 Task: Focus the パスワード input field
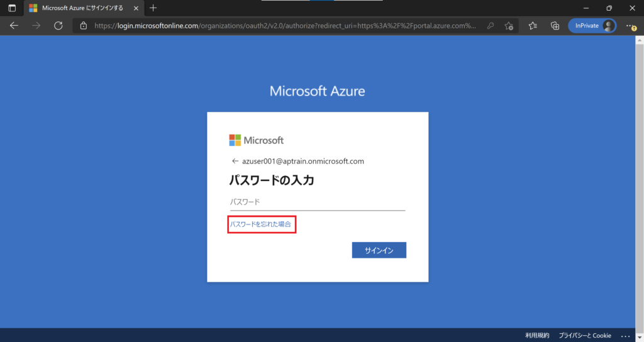318,202
